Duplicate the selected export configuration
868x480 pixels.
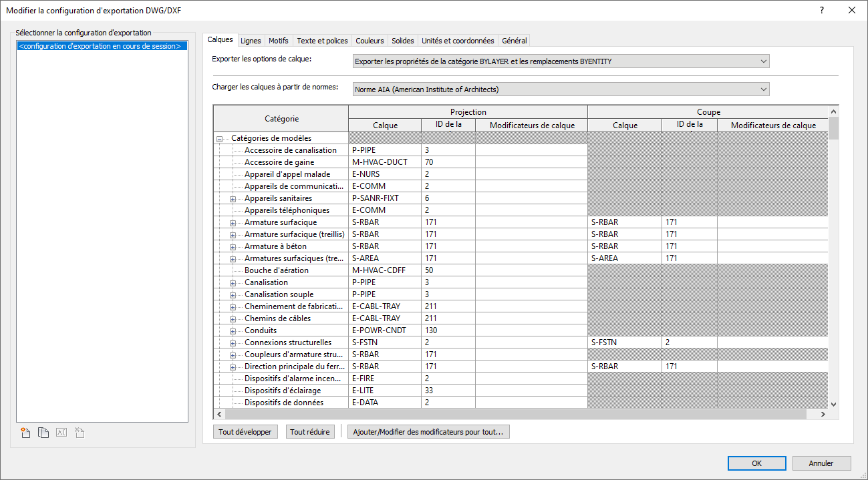43,433
